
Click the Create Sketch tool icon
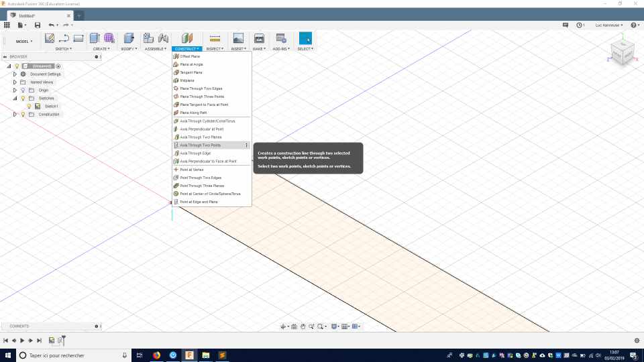tap(50, 38)
